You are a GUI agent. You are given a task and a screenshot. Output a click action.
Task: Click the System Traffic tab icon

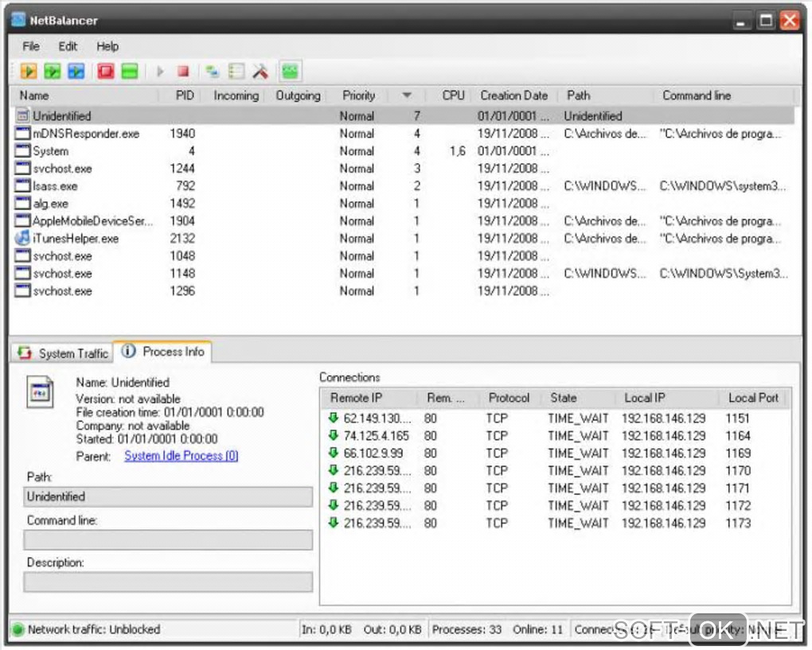coord(25,353)
